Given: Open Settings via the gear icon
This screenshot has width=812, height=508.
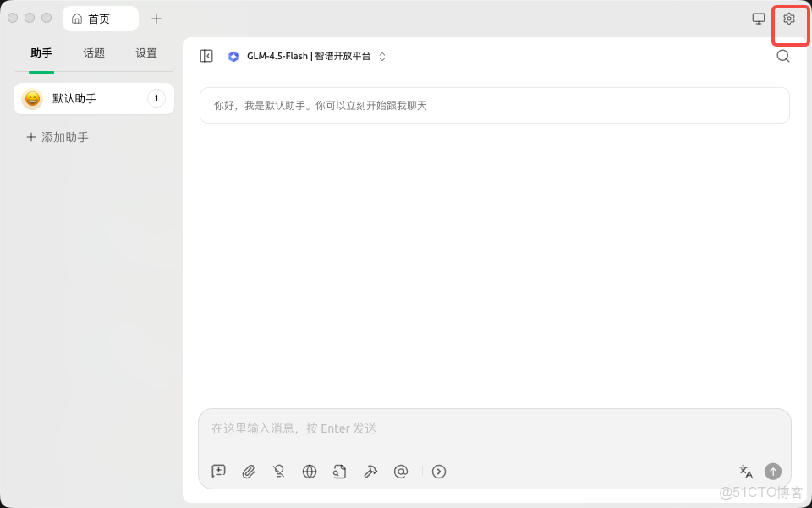Looking at the screenshot, I should (789, 18).
